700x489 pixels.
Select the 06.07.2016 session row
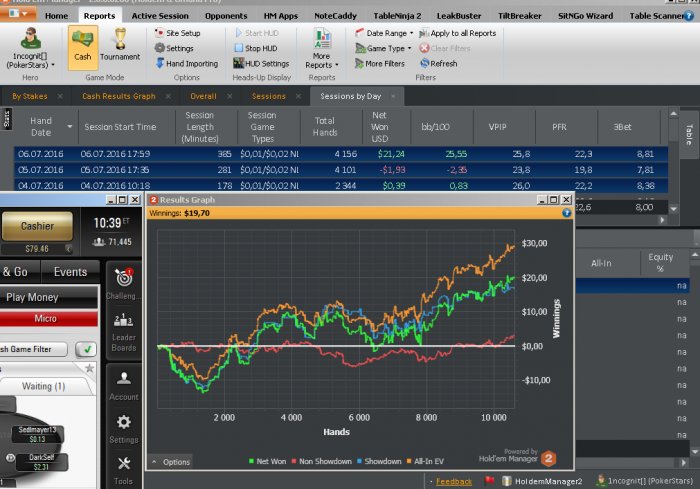pos(341,154)
